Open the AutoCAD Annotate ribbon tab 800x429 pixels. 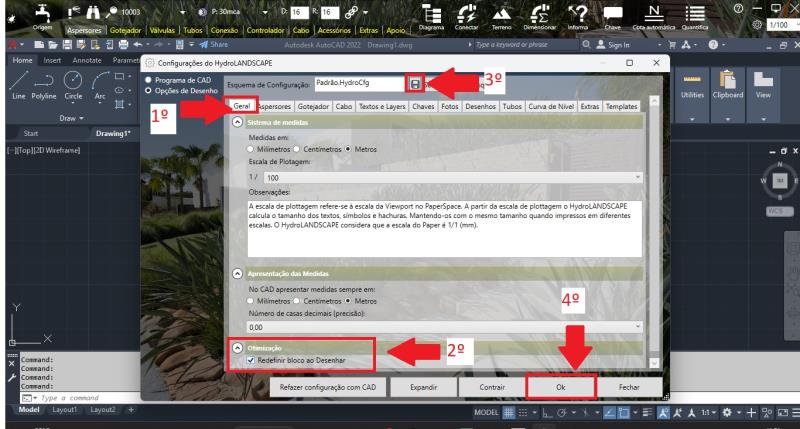[x=87, y=60]
